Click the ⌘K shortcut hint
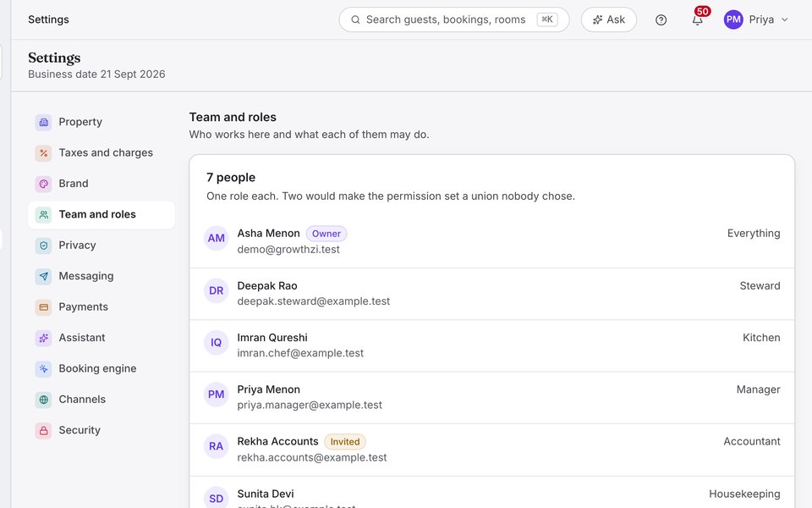 pyautogui.click(x=547, y=19)
